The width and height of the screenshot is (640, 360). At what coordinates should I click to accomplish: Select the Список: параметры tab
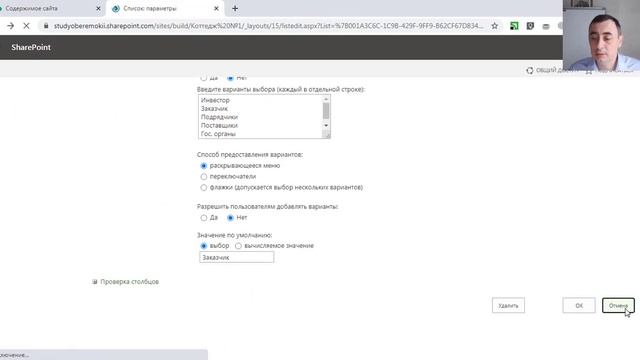(x=165, y=8)
